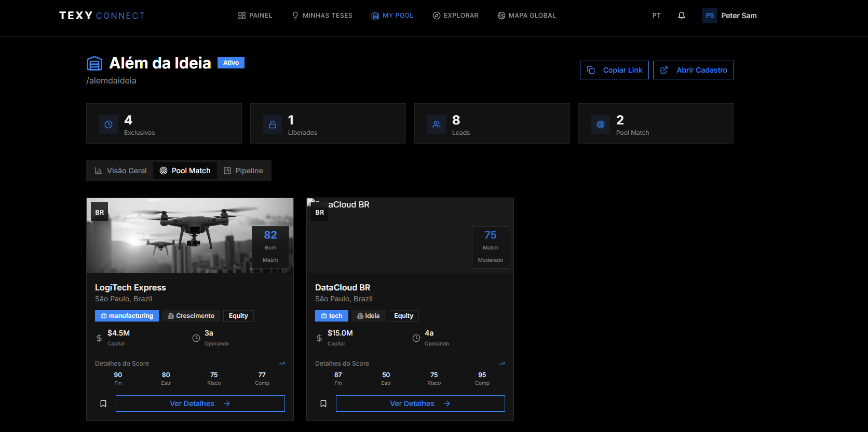Click the 75 Match Moderado score box
The height and width of the screenshot is (432, 868).
[491, 247]
